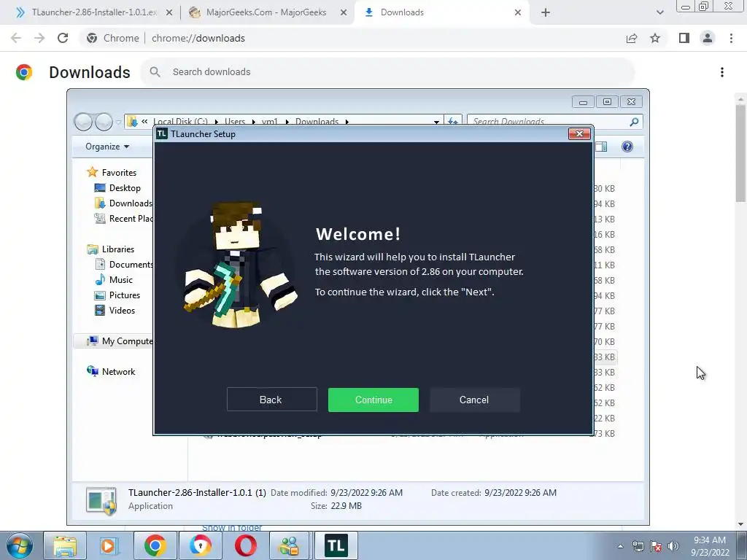
Task: Click the Search downloads field
Action: [x=388, y=72]
